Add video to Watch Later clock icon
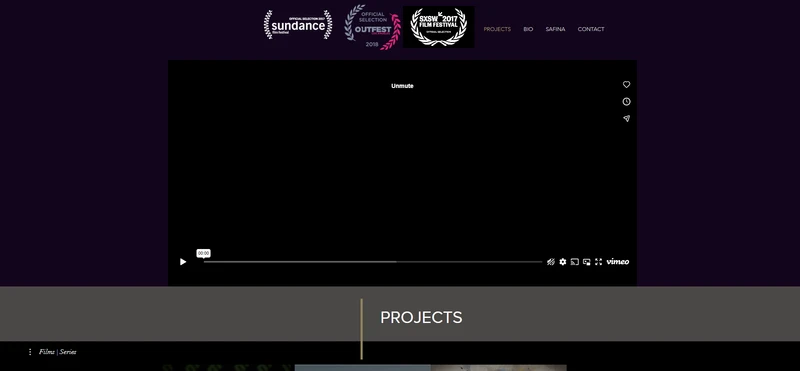Viewport: 800px width, 371px height. pyautogui.click(x=627, y=102)
